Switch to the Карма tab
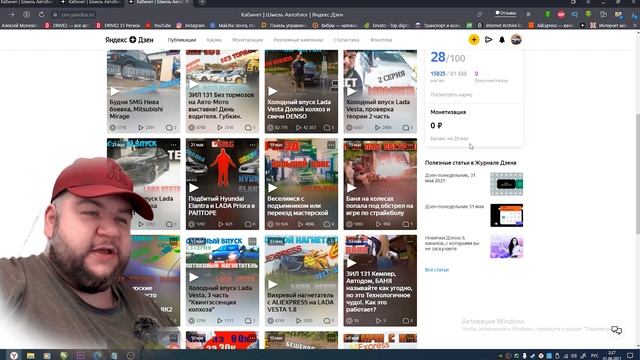The width and height of the screenshot is (640, 360). pos(214,40)
